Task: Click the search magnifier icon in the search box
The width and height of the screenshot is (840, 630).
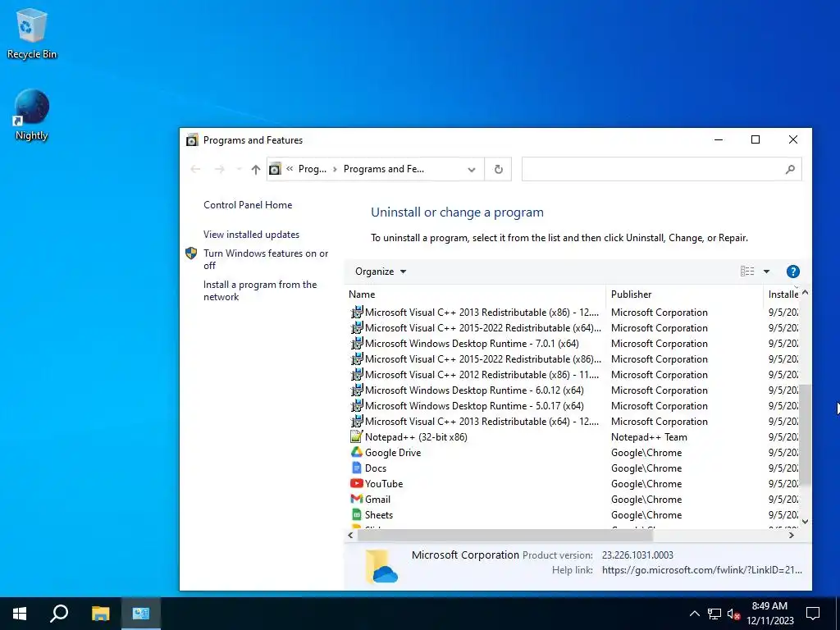Action: (x=790, y=169)
